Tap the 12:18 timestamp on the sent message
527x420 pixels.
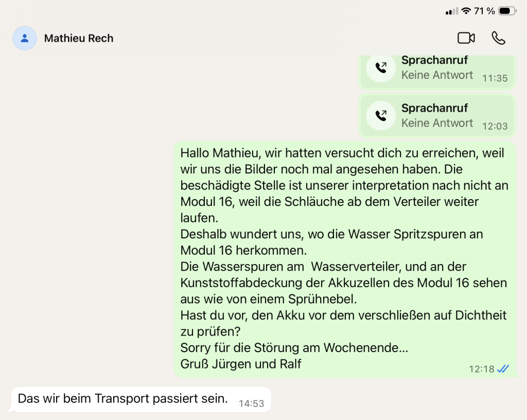481,369
